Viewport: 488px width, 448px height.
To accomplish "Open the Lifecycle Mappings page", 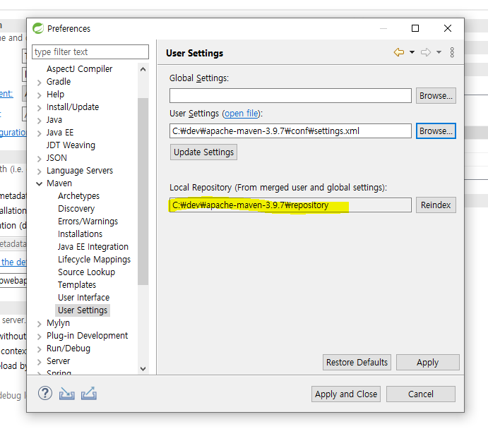I will pos(94,260).
